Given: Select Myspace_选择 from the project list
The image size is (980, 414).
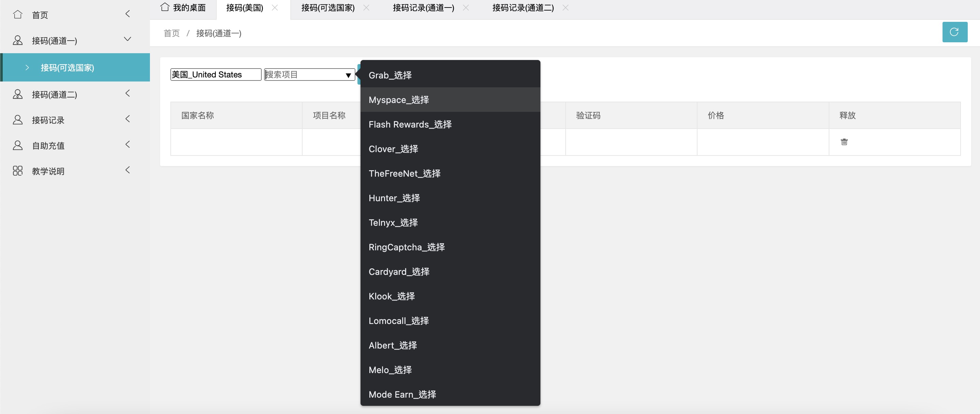Looking at the screenshot, I should click(x=450, y=100).
